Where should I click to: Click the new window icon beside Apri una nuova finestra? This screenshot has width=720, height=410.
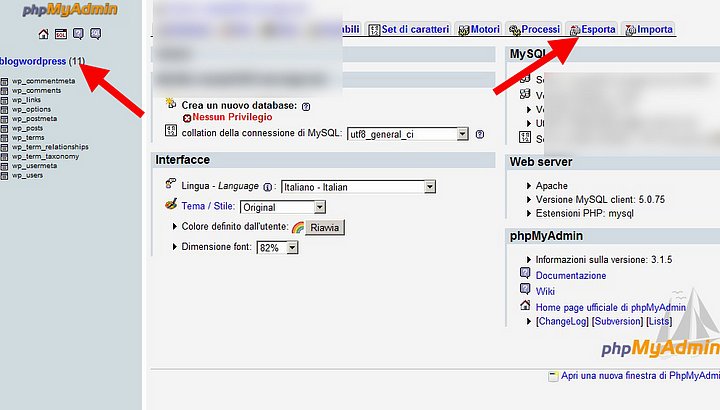tap(553, 376)
